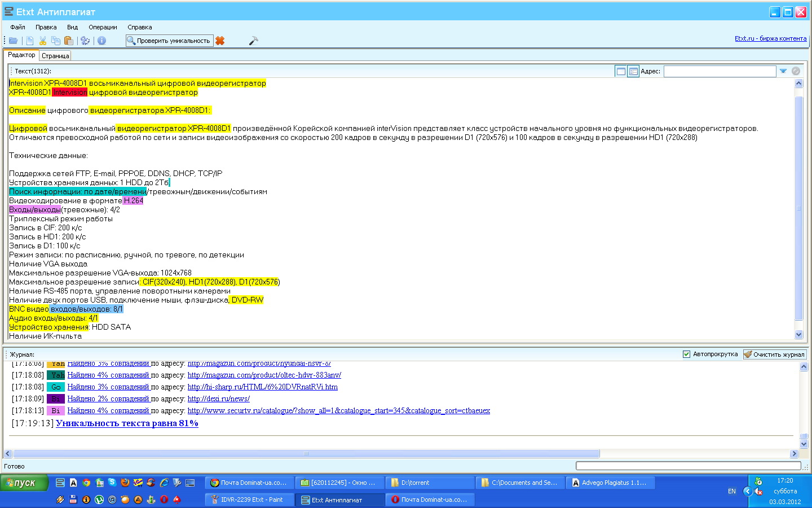This screenshot has height=508, width=812.
Task: Click the New document icon in toolbar
Action: tap(30, 41)
